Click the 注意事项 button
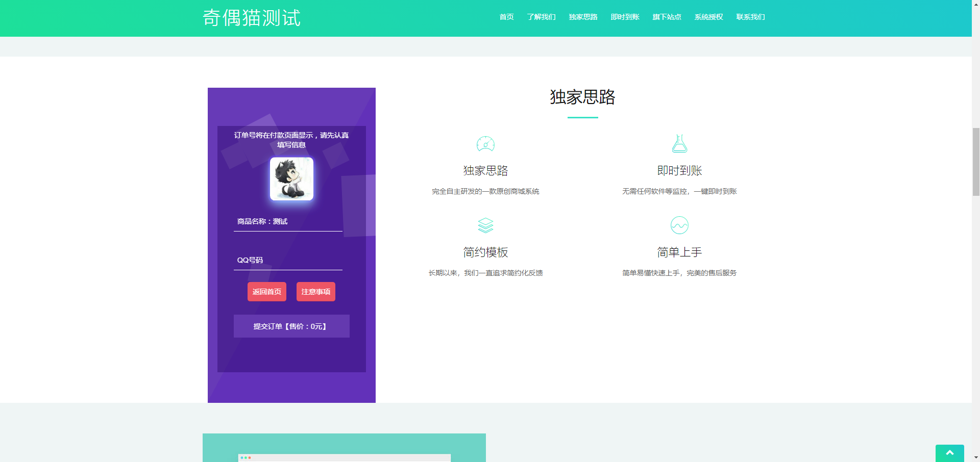The height and width of the screenshot is (462, 980). coord(316,292)
